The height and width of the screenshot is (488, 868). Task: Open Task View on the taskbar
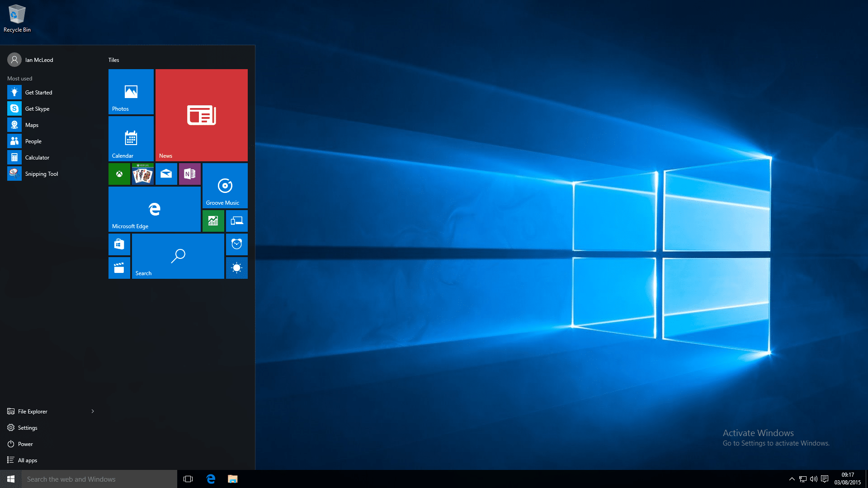click(188, 479)
